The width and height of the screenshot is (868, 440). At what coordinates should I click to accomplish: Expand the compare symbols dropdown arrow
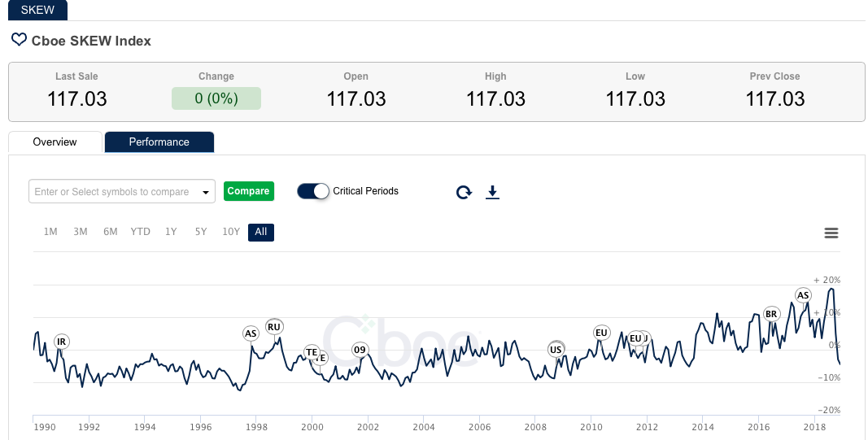tap(205, 193)
